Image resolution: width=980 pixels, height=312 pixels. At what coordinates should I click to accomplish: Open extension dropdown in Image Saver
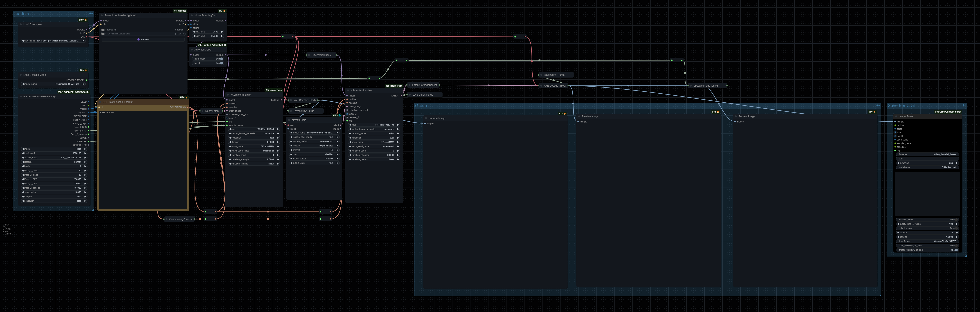tap(928, 163)
